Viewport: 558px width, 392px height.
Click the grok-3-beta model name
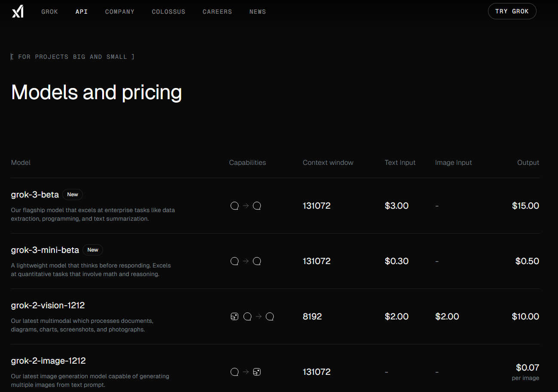[x=35, y=194]
